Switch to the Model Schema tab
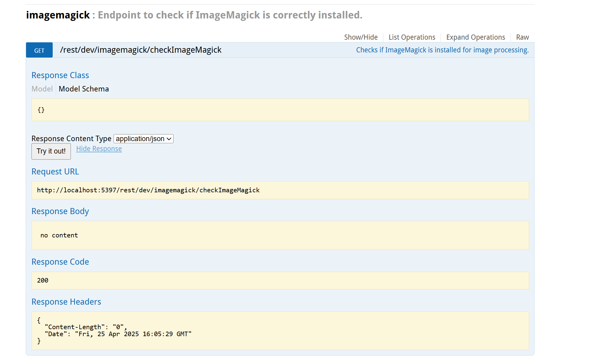This screenshot has height=364, width=602. 84,89
